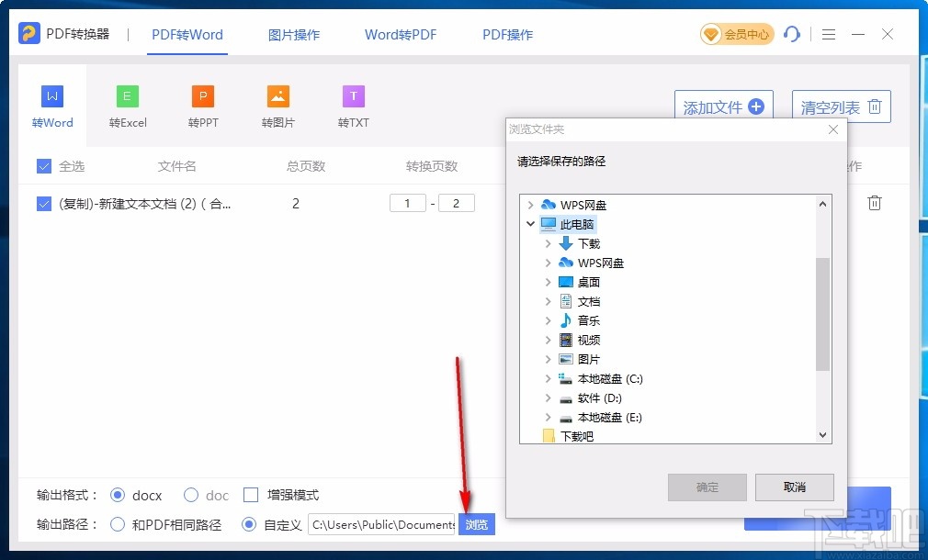The image size is (928, 560).
Task: Toggle the 全选 select-all checkbox
Action: 42,166
